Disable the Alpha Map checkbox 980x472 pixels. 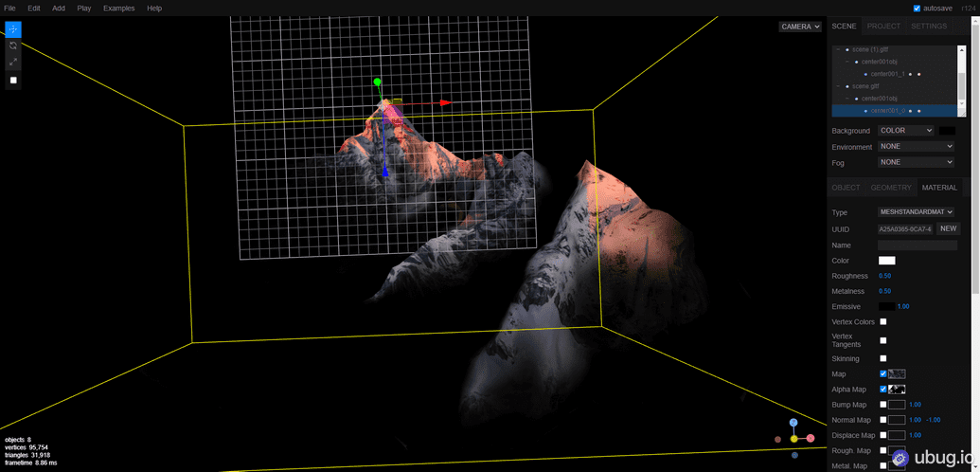(x=883, y=390)
